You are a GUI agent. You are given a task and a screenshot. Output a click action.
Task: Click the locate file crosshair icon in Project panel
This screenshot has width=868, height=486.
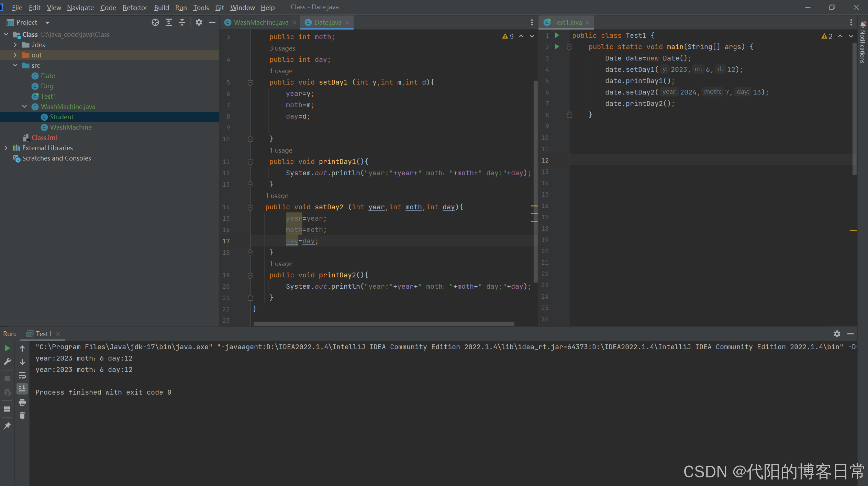click(155, 22)
